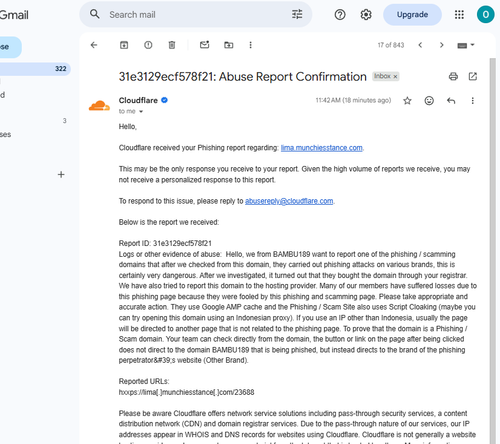Click the reported URL text
The image size is (500, 444).
click(x=186, y=392)
